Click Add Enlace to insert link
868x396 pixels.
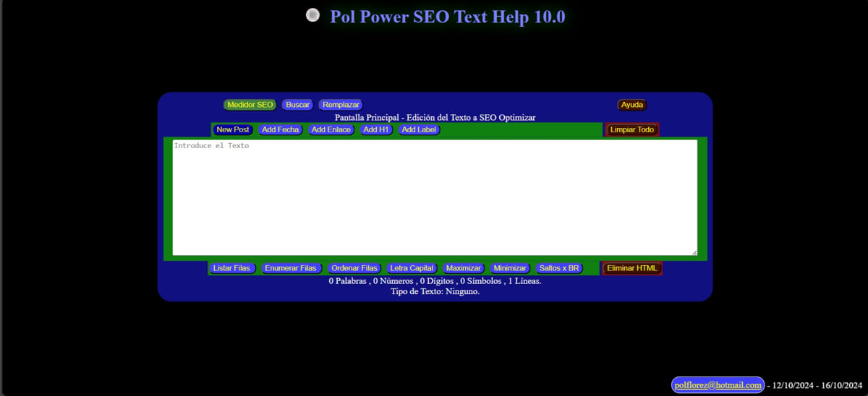click(331, 130)
